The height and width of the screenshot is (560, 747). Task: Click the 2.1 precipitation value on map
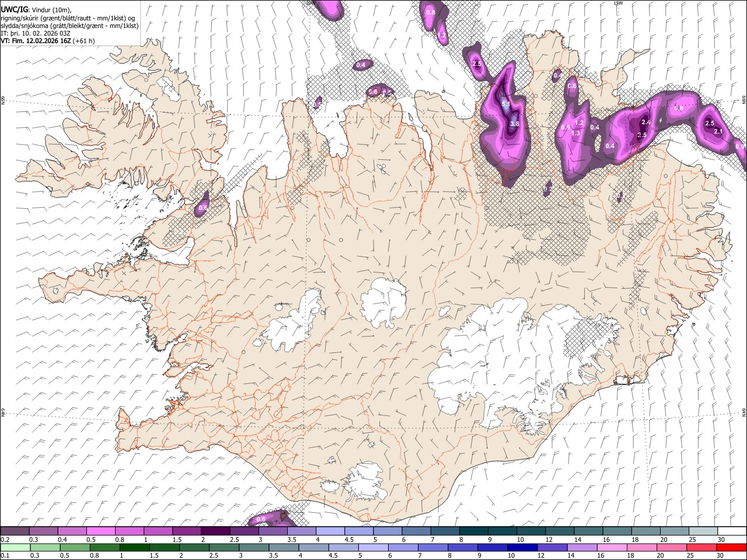[x=719, y=131]
